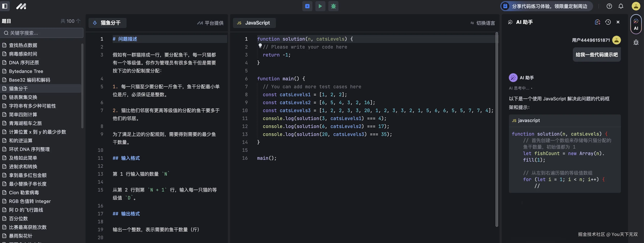Start a new AI chat conversation

598,22
